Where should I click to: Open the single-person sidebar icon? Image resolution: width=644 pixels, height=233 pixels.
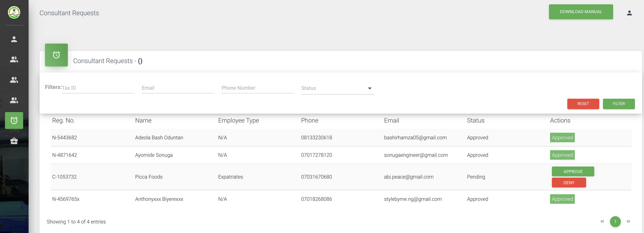tap(14, 39)
